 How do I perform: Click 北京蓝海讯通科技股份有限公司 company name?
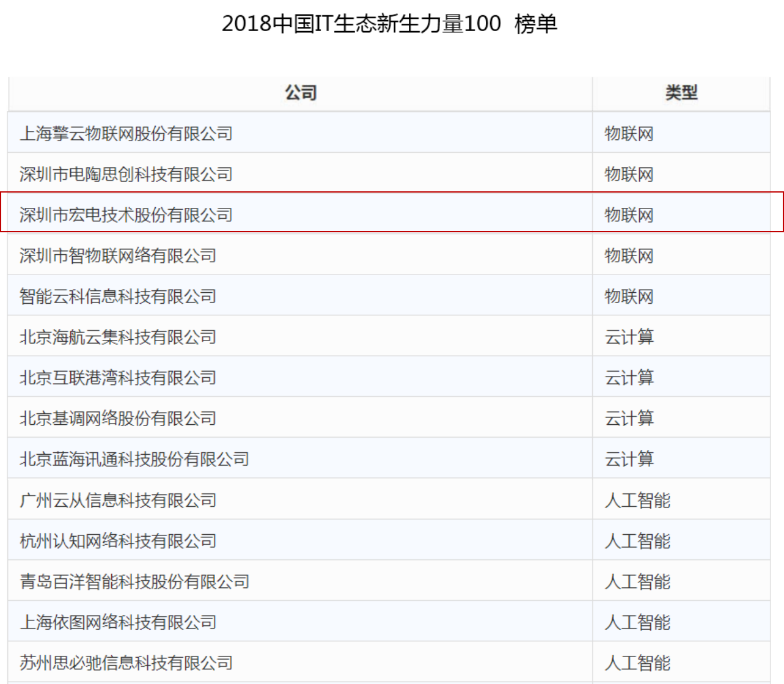click(x=134, y=459)
